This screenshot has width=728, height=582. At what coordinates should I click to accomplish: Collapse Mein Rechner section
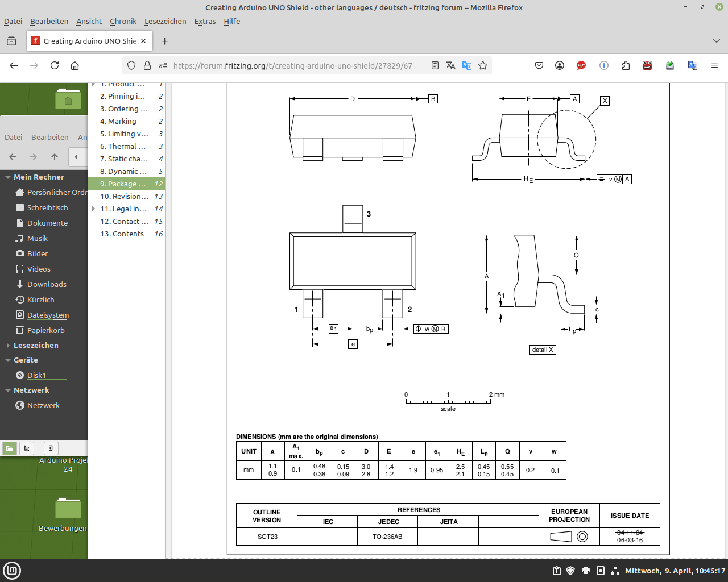(x=8, y=177)
